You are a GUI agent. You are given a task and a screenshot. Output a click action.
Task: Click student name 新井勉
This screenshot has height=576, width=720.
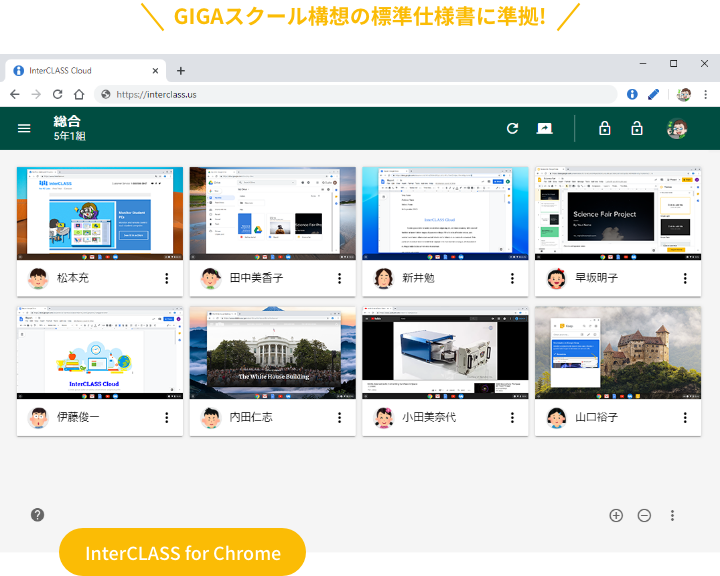tap(418, 278)
